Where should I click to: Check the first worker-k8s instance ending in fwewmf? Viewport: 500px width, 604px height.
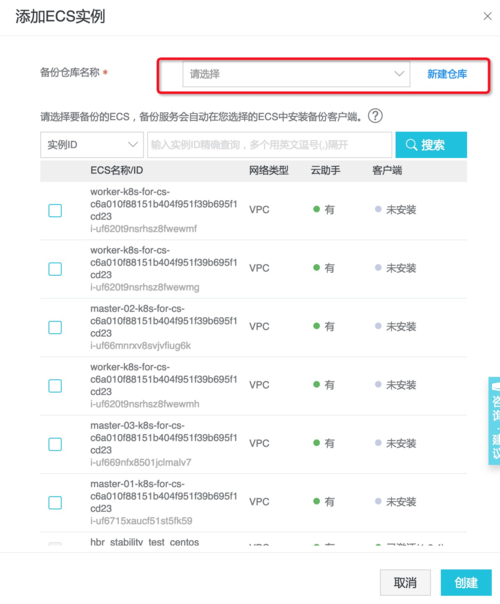tap(55, 210)
